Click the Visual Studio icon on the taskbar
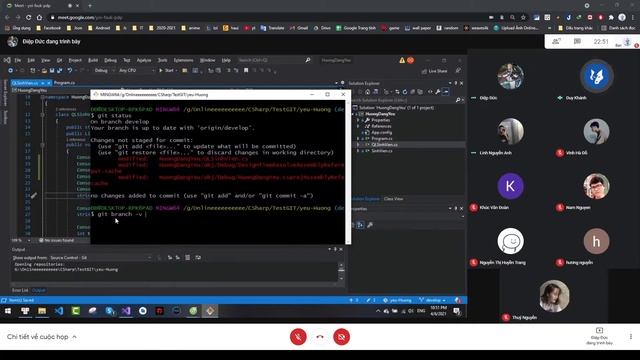This screenshot has width=640, height=360. [x=126, y=311]
